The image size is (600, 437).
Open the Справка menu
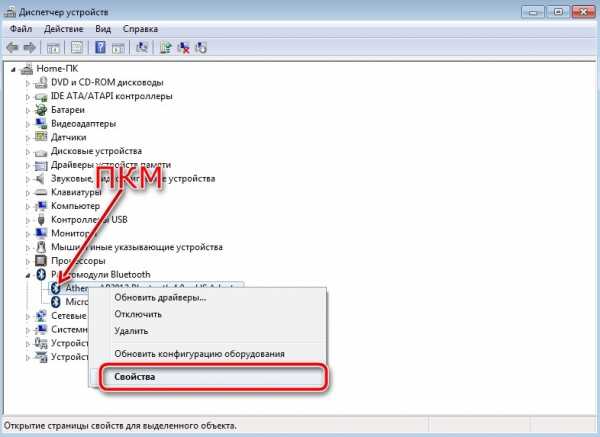tap(140, 29)
